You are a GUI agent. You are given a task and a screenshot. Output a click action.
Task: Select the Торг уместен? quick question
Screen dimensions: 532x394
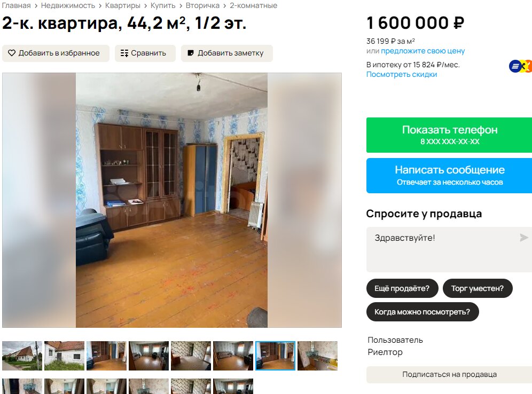tap(478, 288)
